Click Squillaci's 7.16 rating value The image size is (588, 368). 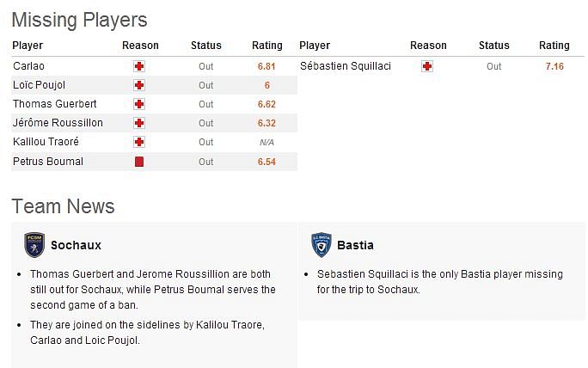click(554, 66)
